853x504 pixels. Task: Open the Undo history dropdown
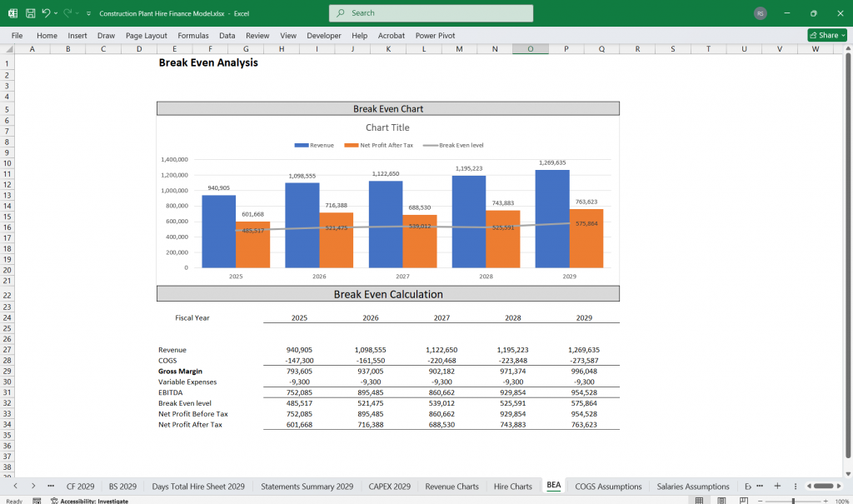[55, 13]
